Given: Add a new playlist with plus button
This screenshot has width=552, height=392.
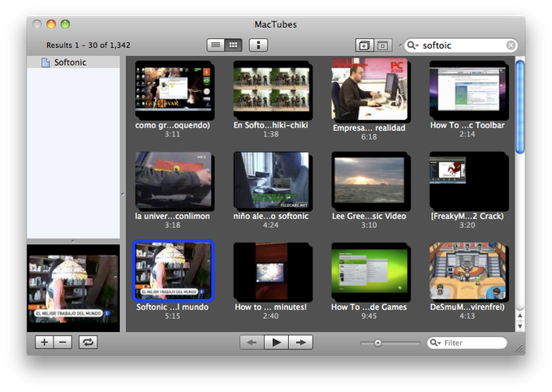Looking at the screenshot, I should click(45, 342).
